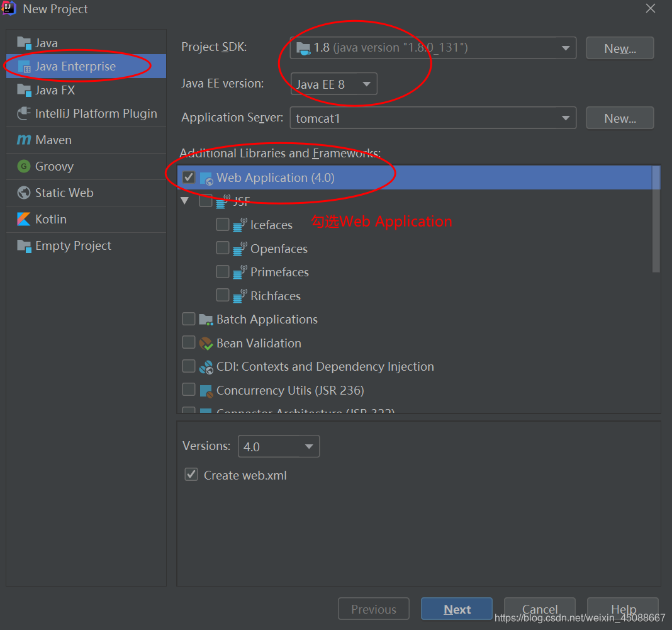This screenshot has width=672, height=630.
Task: Open the Application Server dropdown
Action: click(x=433, y=118)
